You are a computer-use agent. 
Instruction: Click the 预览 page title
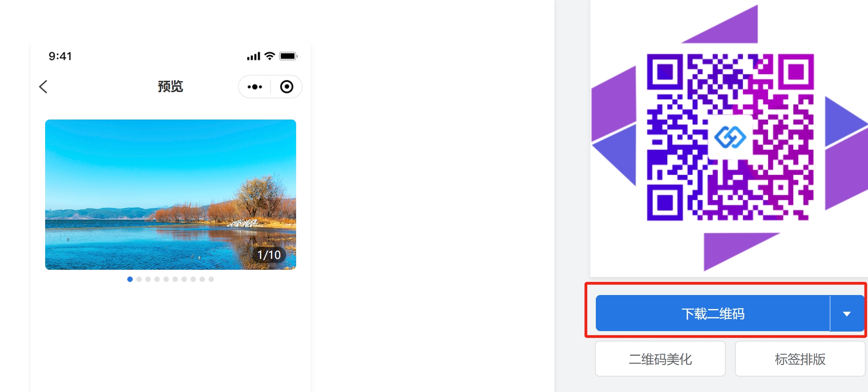170,87
